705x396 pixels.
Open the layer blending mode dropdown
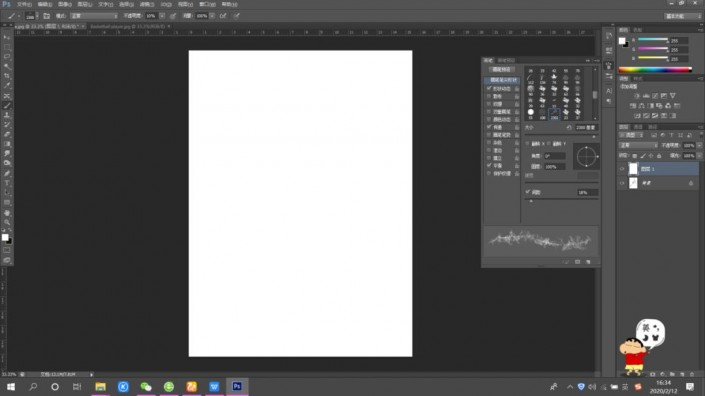click(638, 145)
